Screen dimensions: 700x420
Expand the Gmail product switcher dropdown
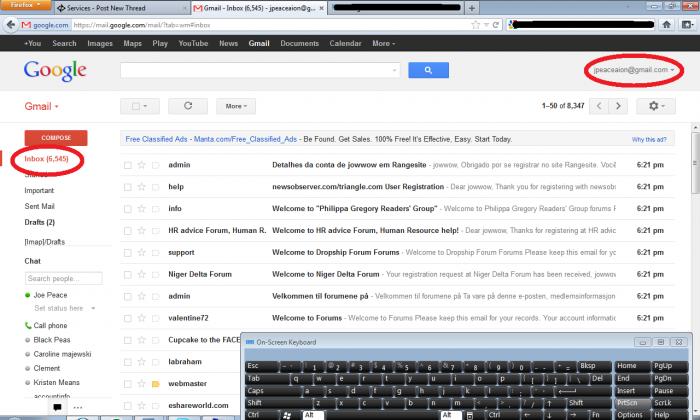pos(42,106)
